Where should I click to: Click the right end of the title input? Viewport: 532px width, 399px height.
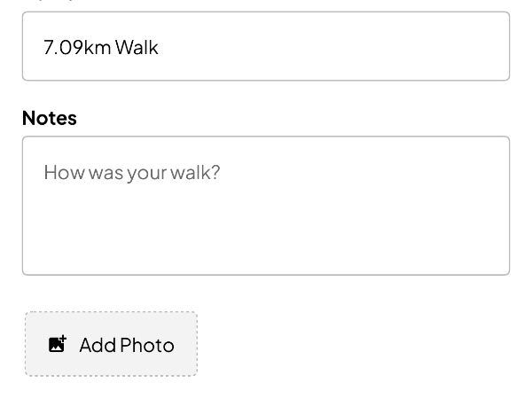click(489, 46)
